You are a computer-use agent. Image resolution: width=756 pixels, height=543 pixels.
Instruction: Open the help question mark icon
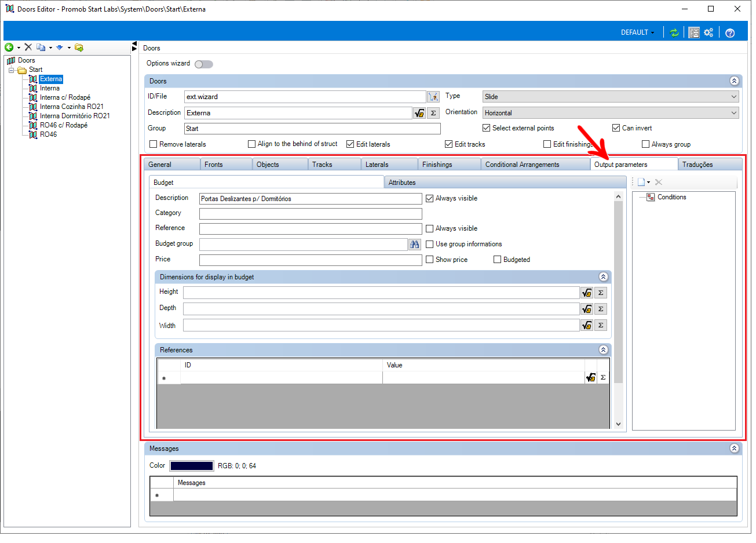point(730,32)
